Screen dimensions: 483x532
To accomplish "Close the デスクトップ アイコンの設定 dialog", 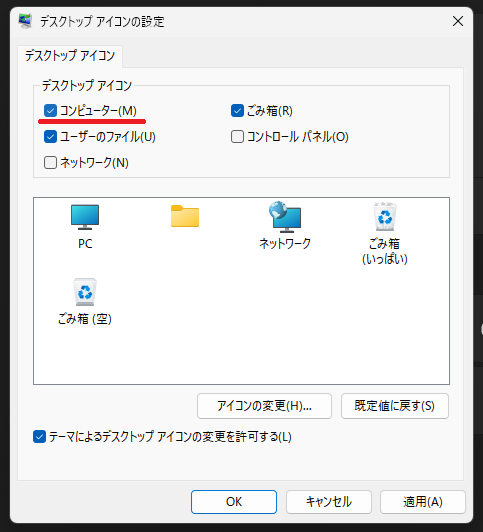I will [x=458, y=21].
